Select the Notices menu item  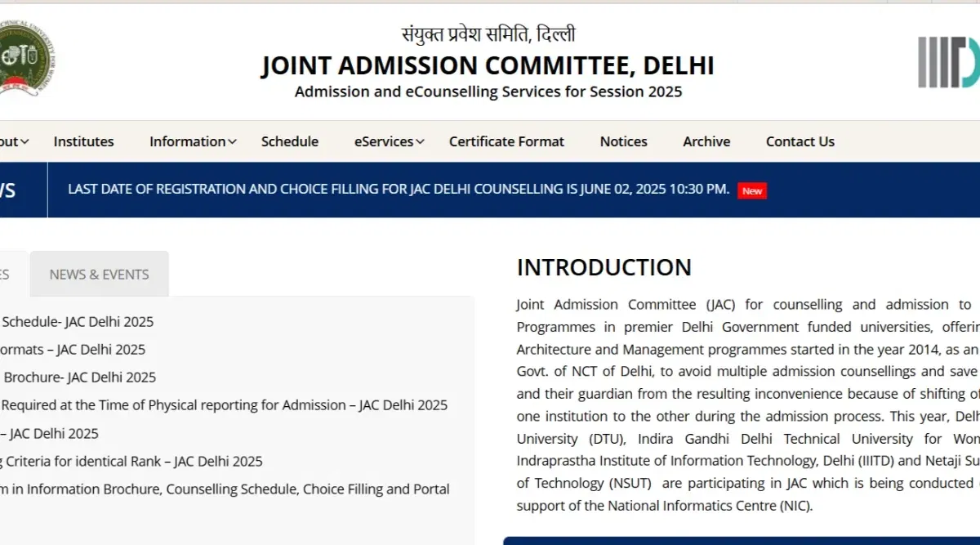click(x=623, y=141)
